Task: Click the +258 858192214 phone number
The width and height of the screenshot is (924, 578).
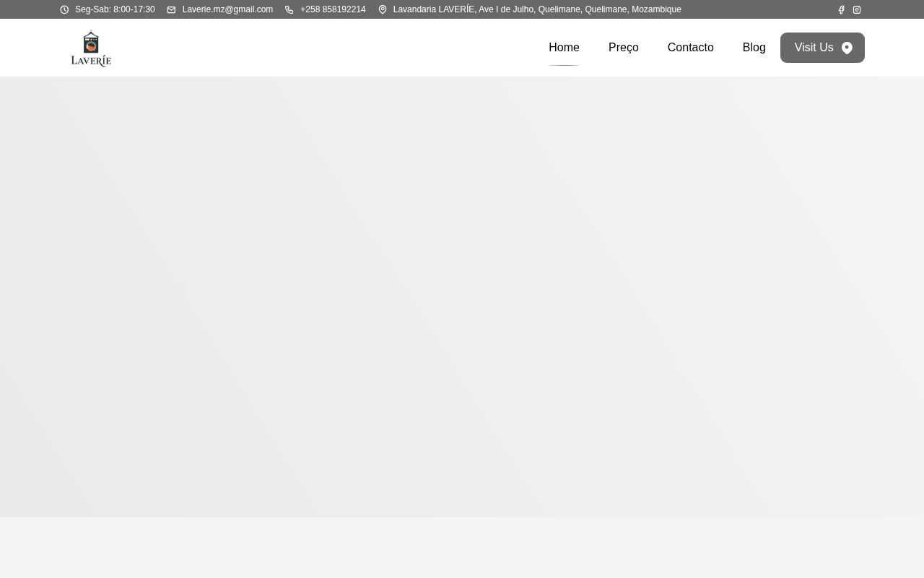Action: (333, 9)
